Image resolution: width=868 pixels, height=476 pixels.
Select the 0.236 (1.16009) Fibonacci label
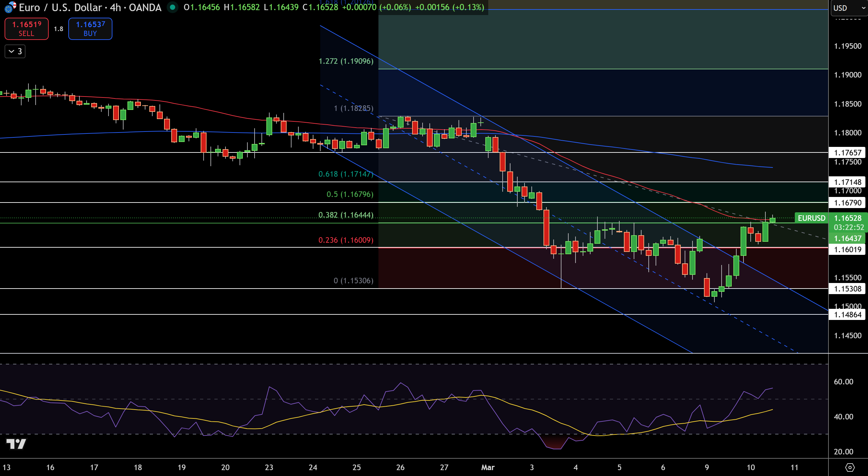(346, 240)
